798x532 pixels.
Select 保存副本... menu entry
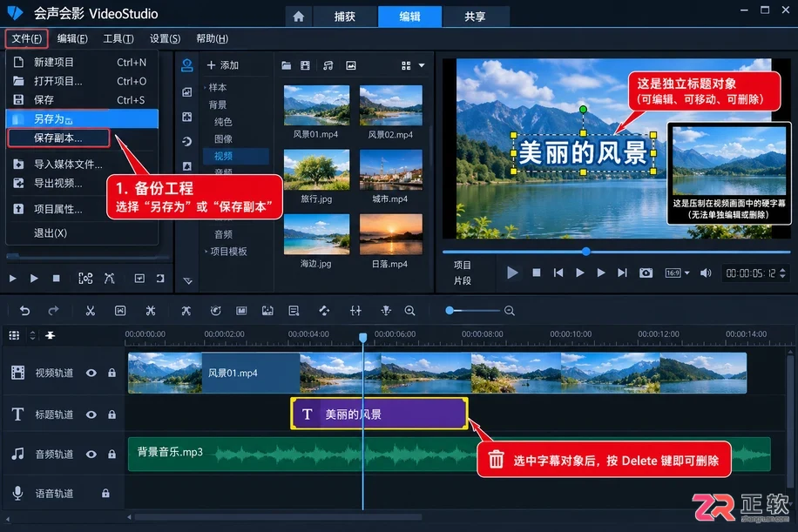coord(58,138)
